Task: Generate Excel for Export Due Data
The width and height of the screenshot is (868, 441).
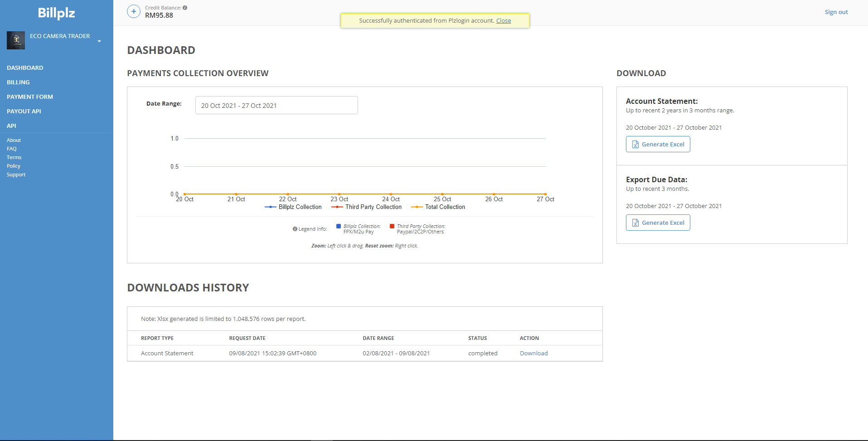Action: click(x=658, y=223)
